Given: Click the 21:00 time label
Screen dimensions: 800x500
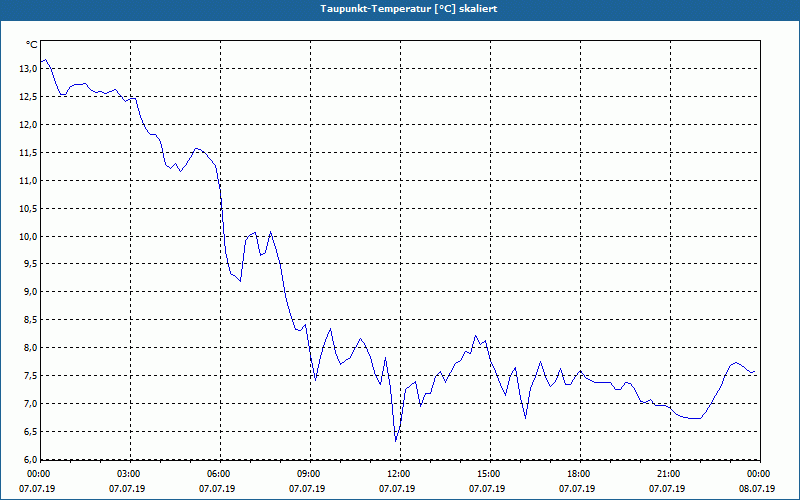Looking at the screenshot, I should pos(668,474).
